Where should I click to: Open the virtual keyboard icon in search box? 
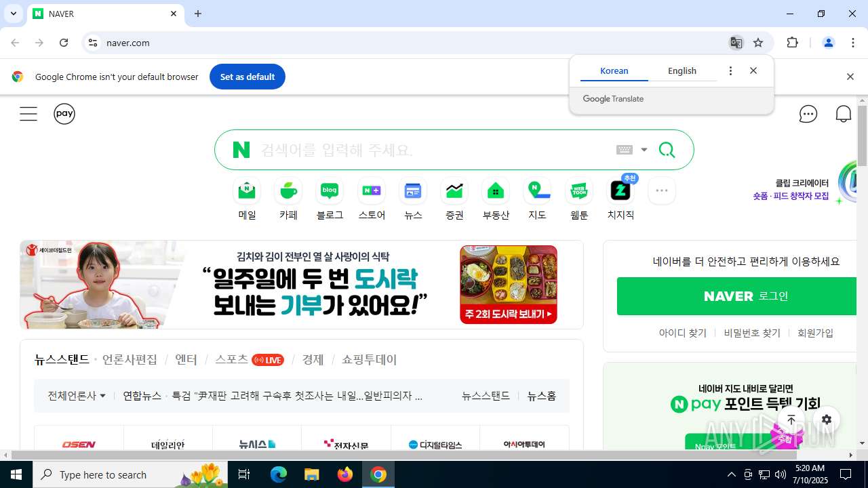coord(625,150)
